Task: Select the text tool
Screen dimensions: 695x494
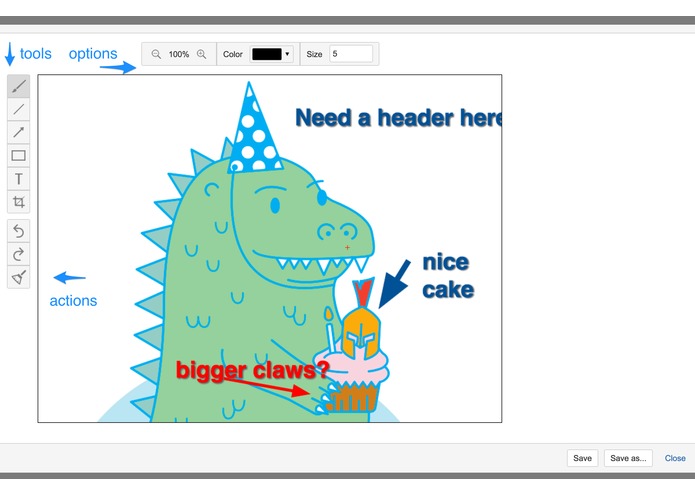Action: tap(19, 179)
